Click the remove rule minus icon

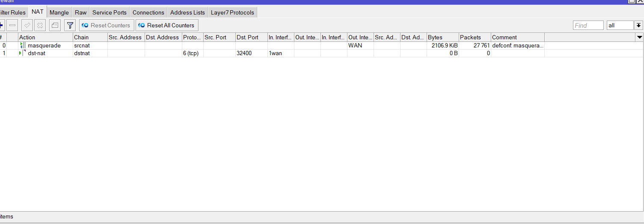(x=12, y=25)
